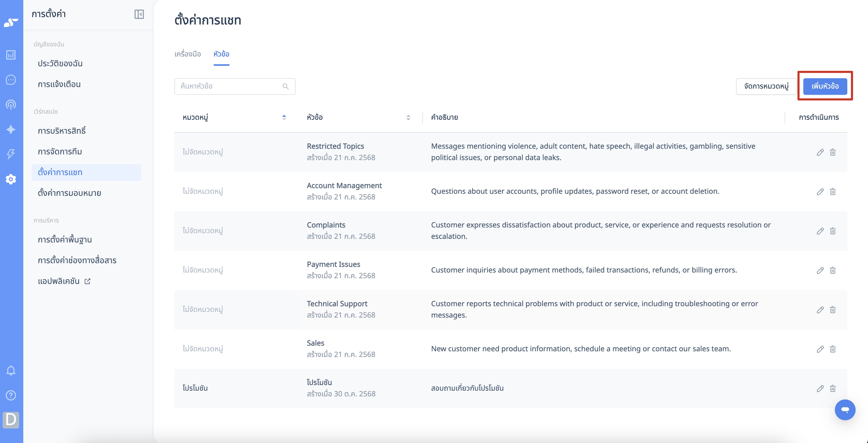Edit the Account Management topic

click(x=820, y=192)
